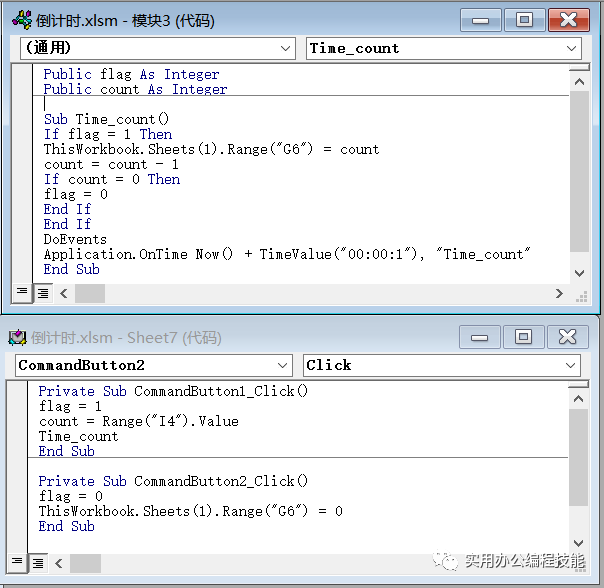Switch to Procedure View in 模块3 window
This screenshot has height=588, width=604.
[x=22, y=293]
